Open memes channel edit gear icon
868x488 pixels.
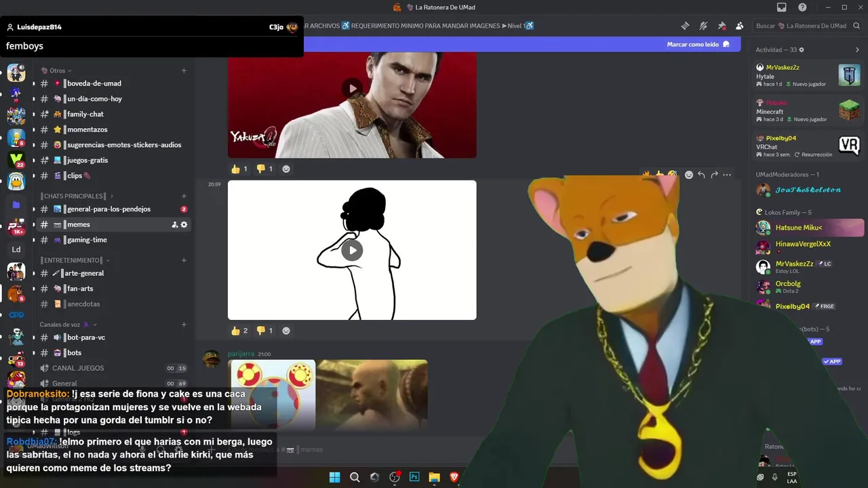point(184,224)
